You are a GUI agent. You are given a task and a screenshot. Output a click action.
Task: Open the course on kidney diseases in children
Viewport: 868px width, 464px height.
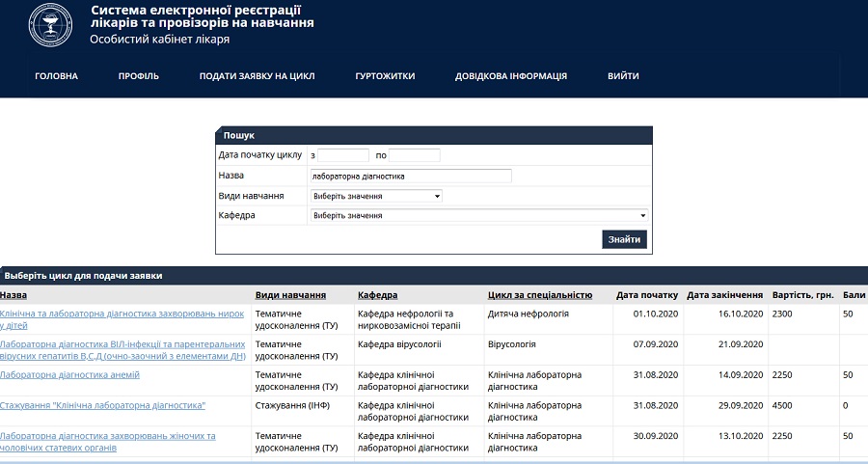tap(122, 319)
